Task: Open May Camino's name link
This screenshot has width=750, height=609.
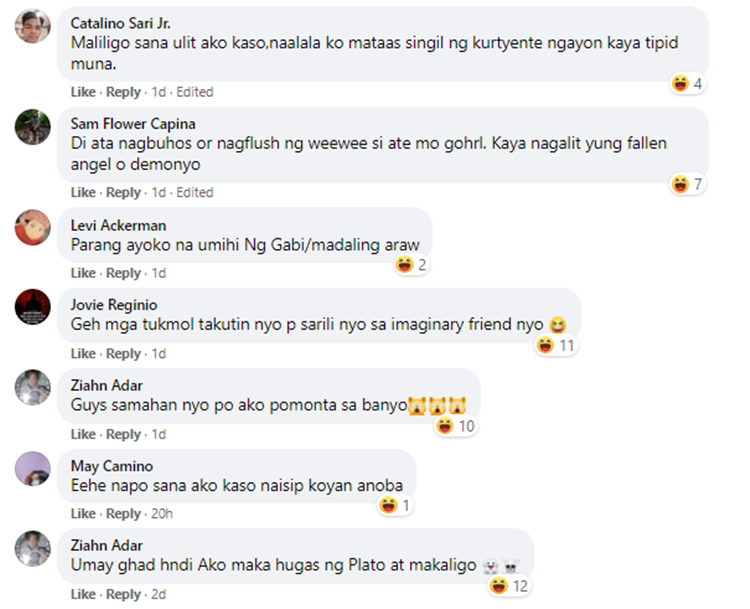Action: click(112, 466)
